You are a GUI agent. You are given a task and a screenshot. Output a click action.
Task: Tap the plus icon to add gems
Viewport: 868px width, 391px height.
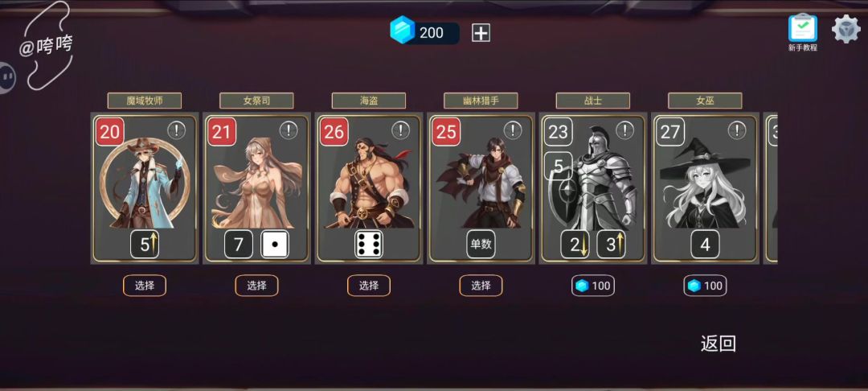tap(481, 33)
